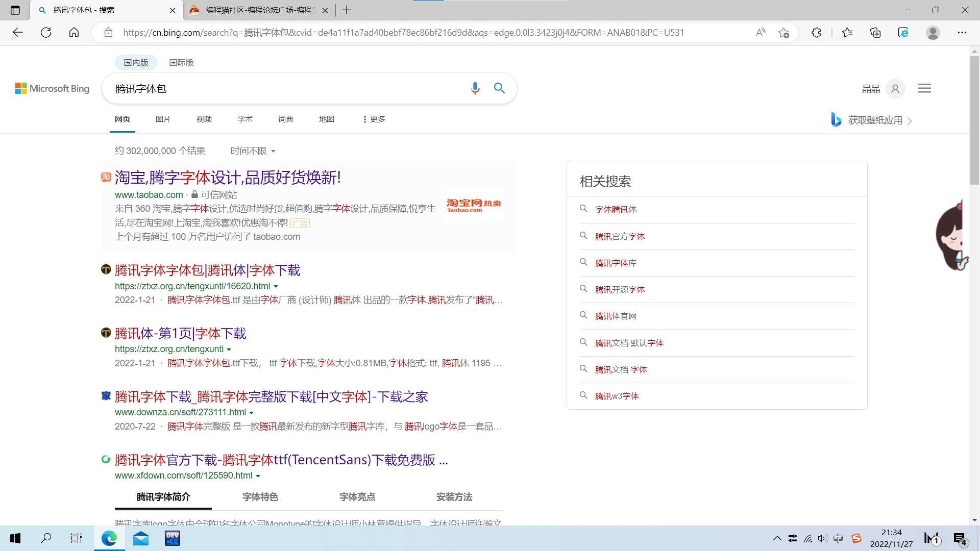Open the 更多 search categories menu
Screen dimensions: 980x551
coord(374,119)
